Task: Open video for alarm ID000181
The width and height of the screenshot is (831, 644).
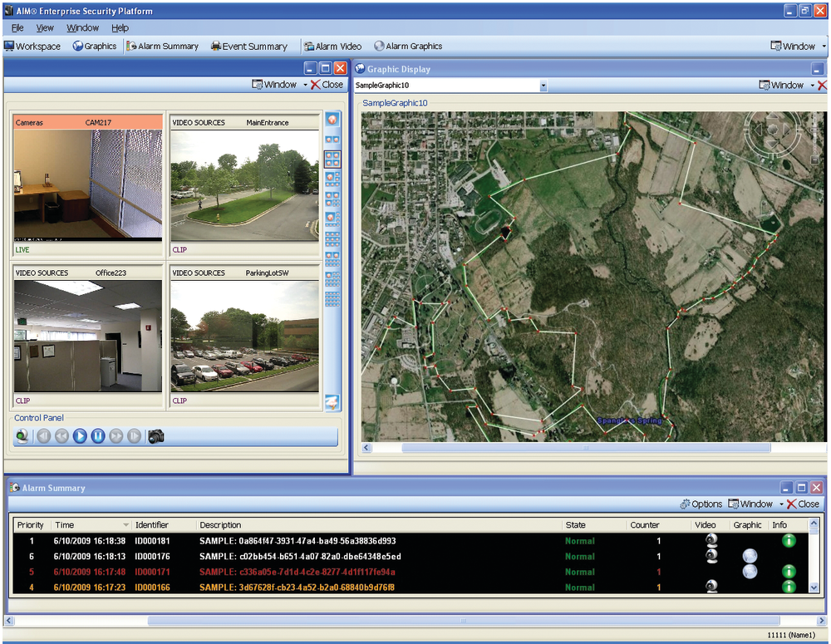Action: pyautogui.click(x=711, y=541)
